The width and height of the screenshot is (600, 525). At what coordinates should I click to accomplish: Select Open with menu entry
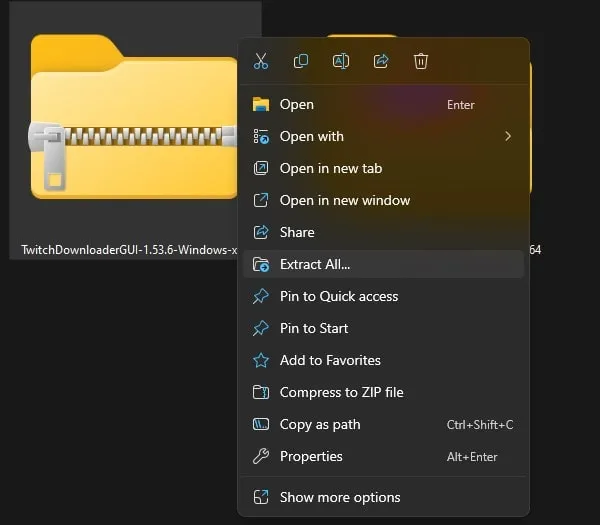[383, 136]
